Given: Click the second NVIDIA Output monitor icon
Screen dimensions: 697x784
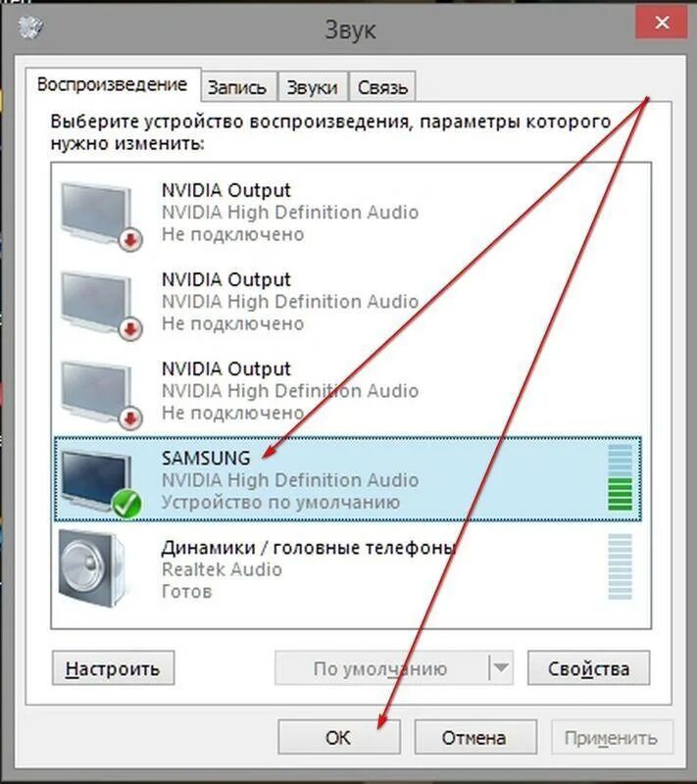Looking at the screenshot, I should click(96, 303).
